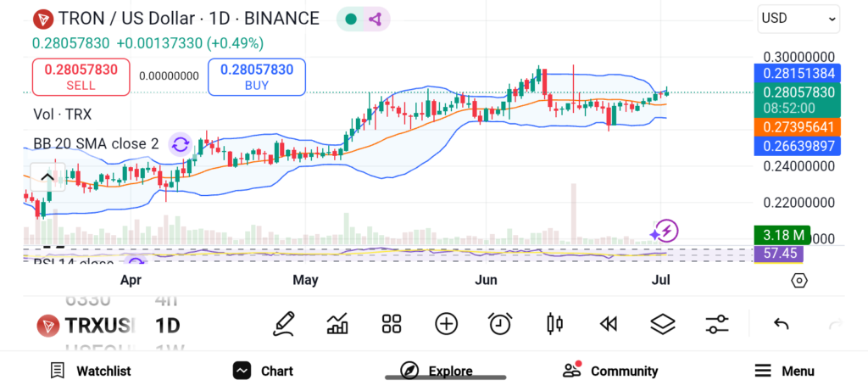Click the +0.49% price change text
868x391 pixels.
click(x=236, y=43)
